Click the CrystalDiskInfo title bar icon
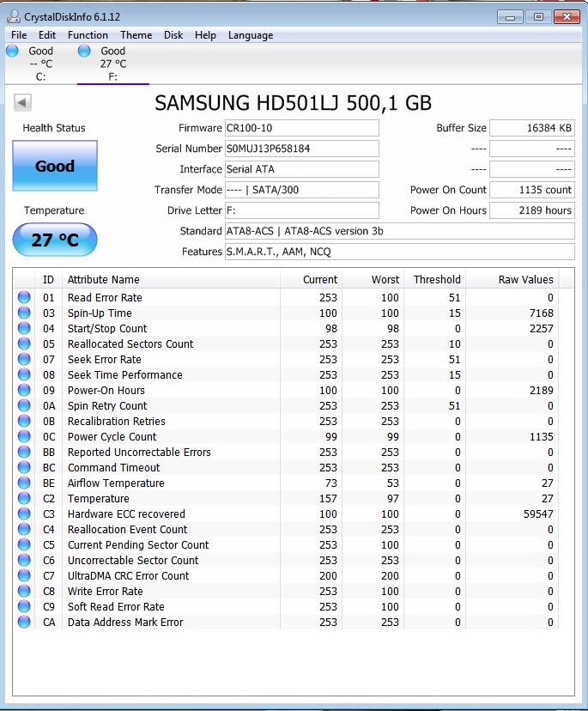 (14, 17)
